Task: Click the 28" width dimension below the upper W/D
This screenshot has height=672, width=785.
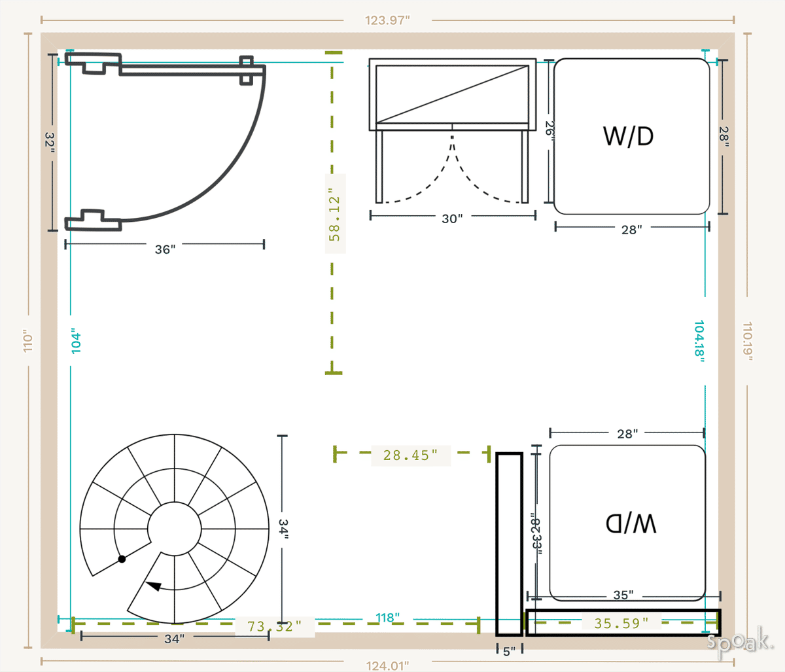Action: [631, 230]
